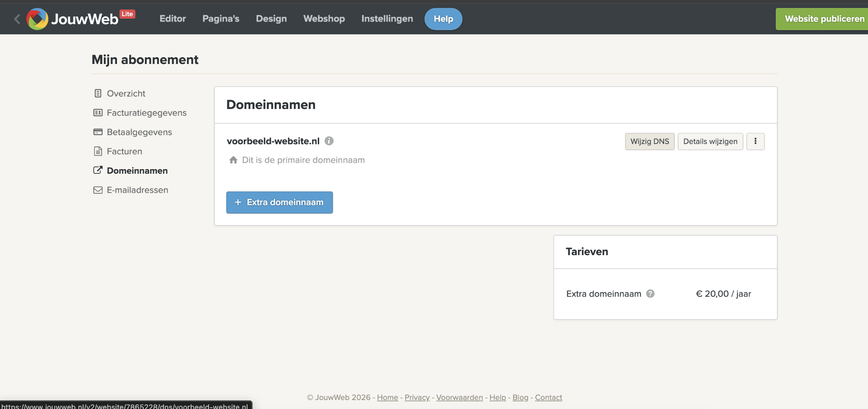
Task: Open the Design tab in navigation
Action: click(271, 19)
